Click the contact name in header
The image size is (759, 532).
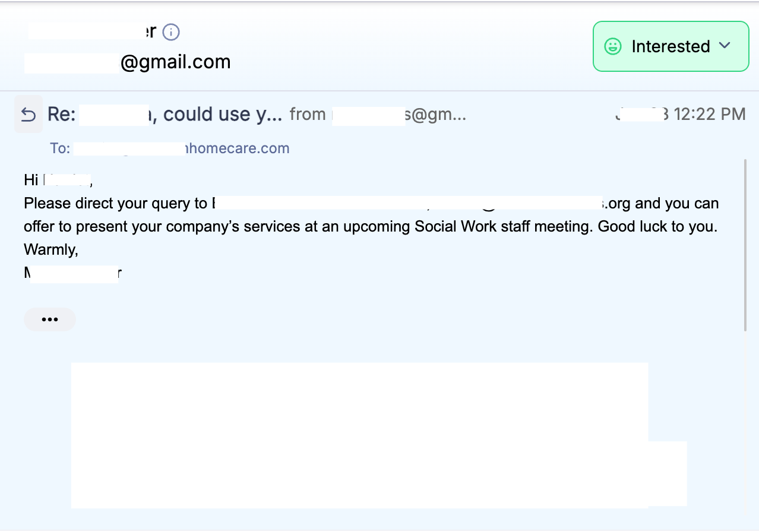click(x=92, y=31)
